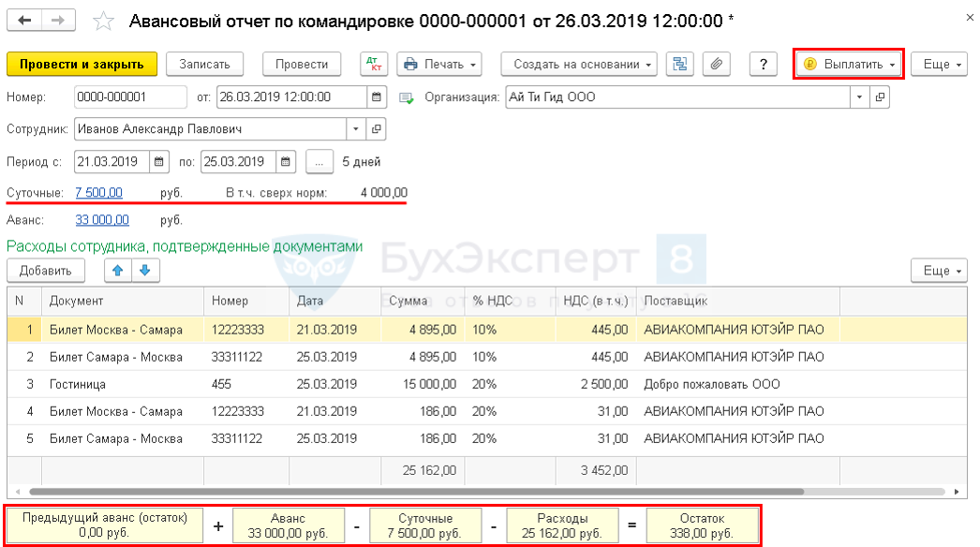The width and height of the screenshot is (980, 547).
Task: Click the horizontal scrollbar thumb of expenses table
Action: (416, 492)
